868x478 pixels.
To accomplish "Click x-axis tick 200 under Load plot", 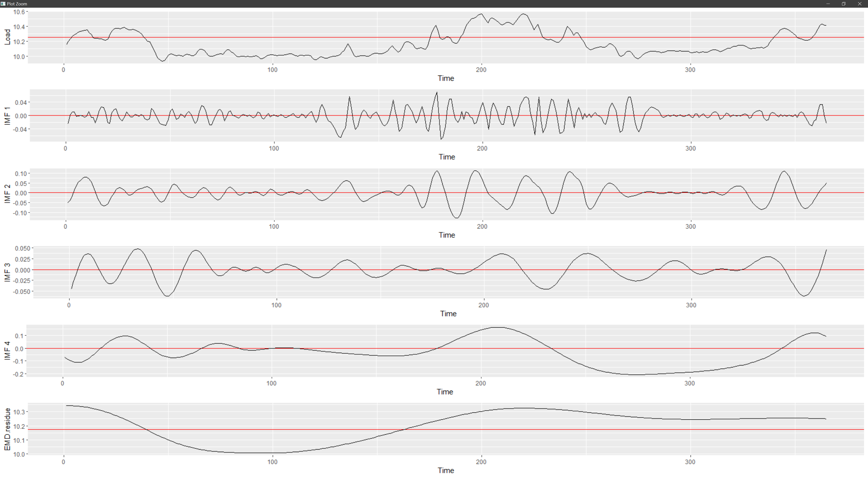I will 481,70.
